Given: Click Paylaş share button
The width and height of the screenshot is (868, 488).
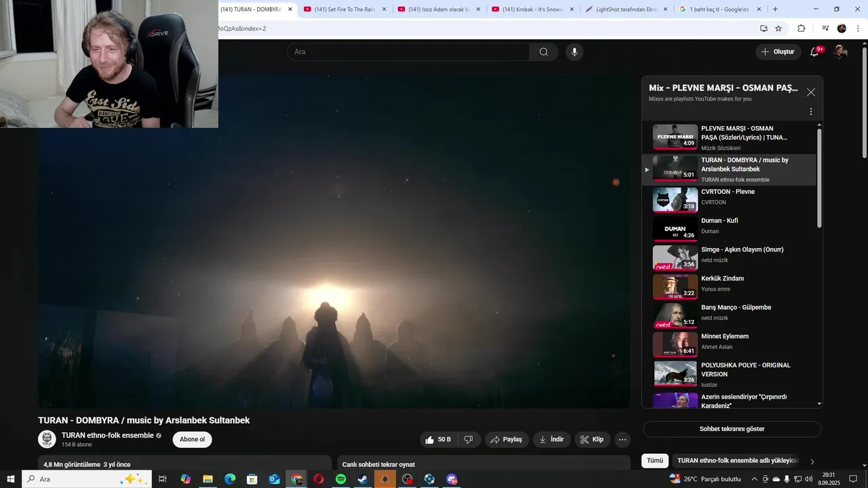Looking at the screenshot, I should tap(507, 440).
